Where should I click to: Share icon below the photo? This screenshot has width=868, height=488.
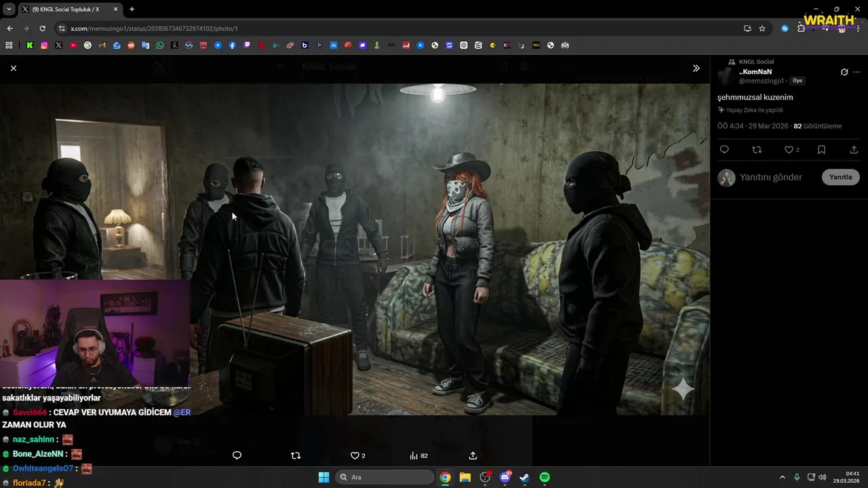click(473, 455)
